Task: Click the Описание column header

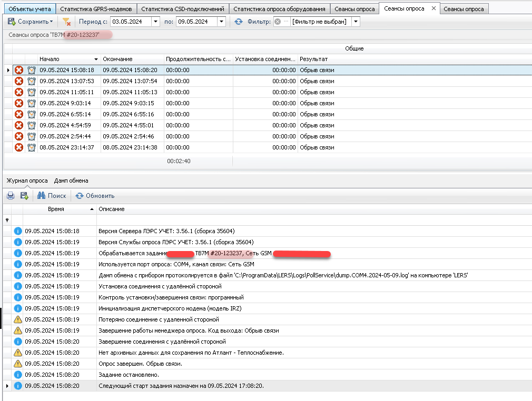Action: [x=314, y=209]
